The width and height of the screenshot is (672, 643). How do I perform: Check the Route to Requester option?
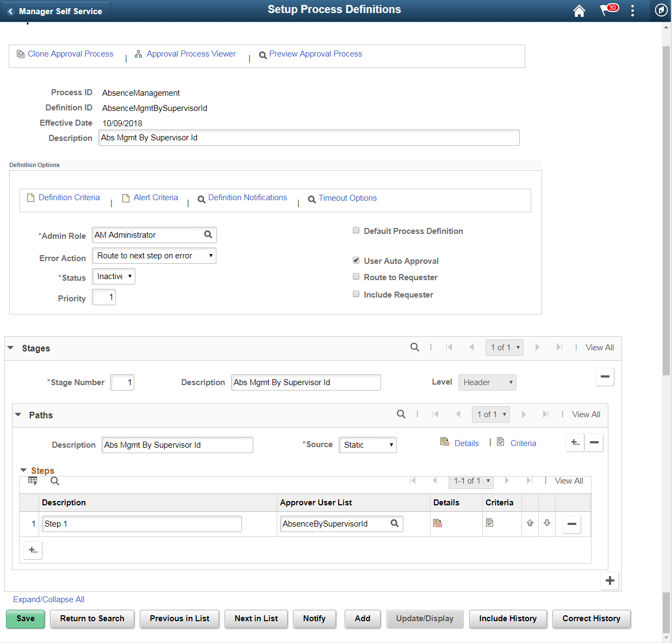pyautogui.click(x=356, y=276)
